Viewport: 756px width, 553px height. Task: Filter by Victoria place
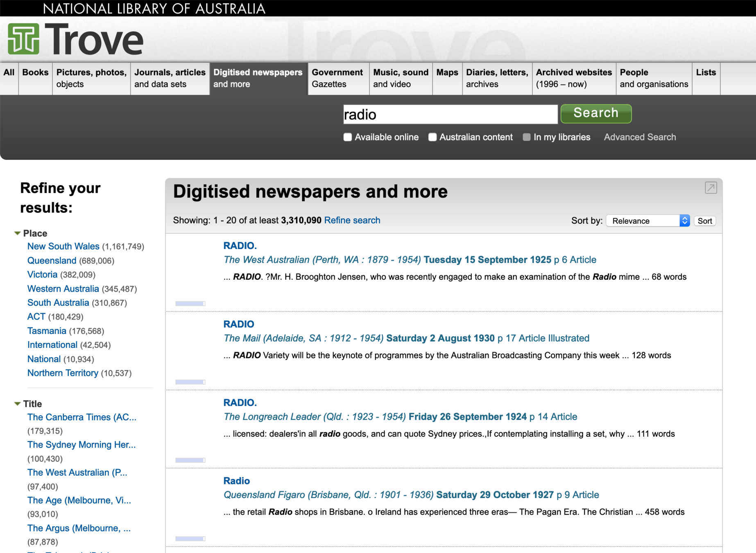[x=43, y=274]
